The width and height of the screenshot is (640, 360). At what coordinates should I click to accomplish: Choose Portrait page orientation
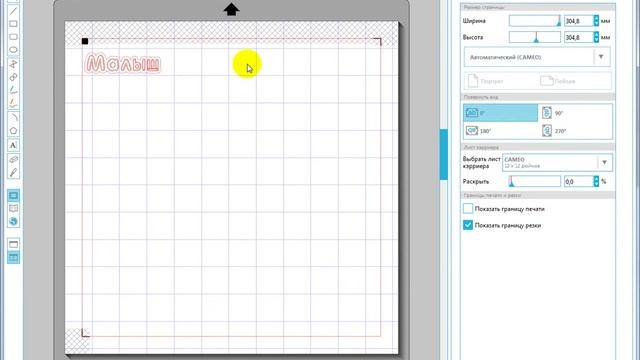click(x=486, y=81)
